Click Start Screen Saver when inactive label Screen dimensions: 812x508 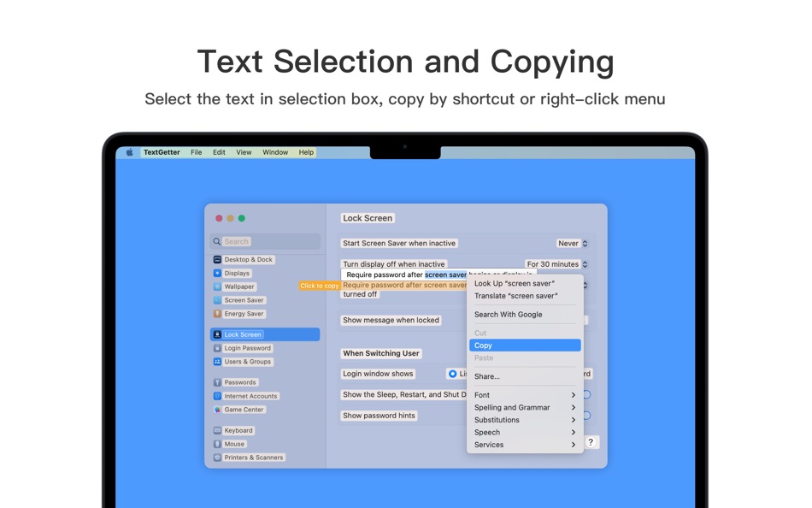399,243
